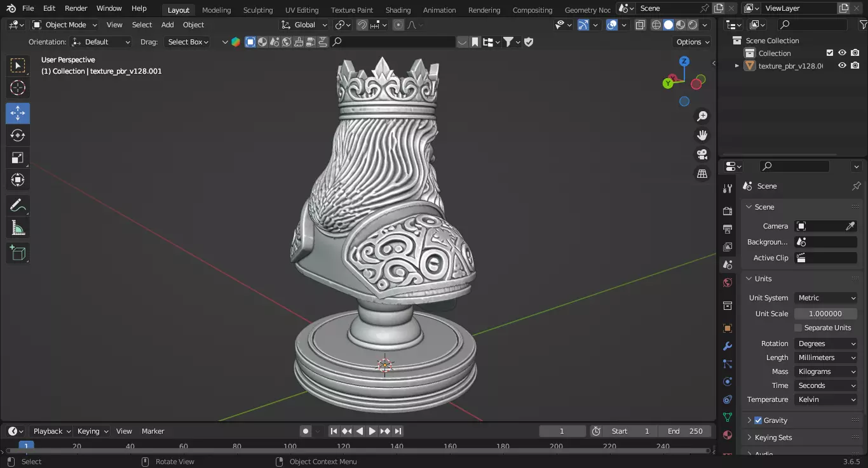Open the Modifiers wrench tab
The height and width of the screenshot is (468, 868).
pos(728,346)
